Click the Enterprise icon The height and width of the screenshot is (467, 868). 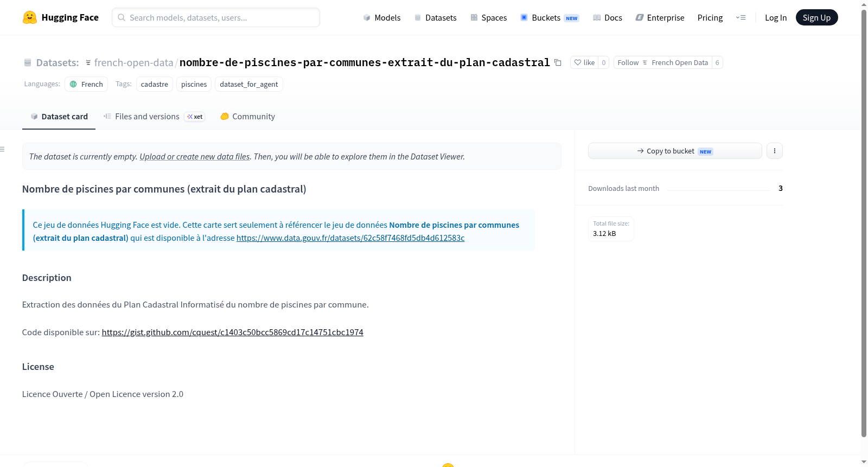640,17
